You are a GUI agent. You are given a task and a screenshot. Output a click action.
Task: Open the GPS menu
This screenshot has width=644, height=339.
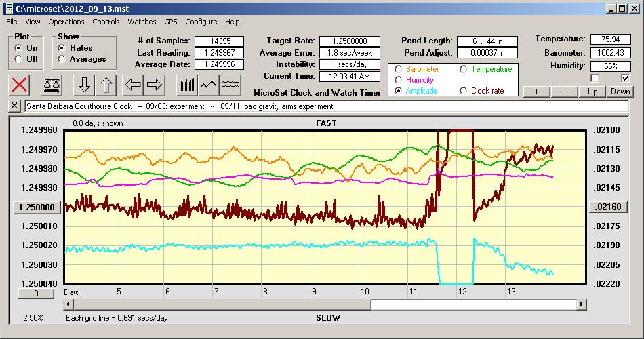coord(171,22)
